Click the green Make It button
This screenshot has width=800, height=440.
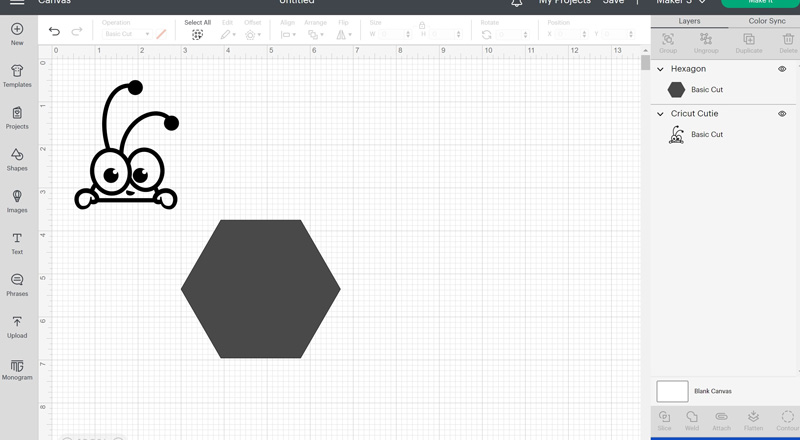click(760, 3)
